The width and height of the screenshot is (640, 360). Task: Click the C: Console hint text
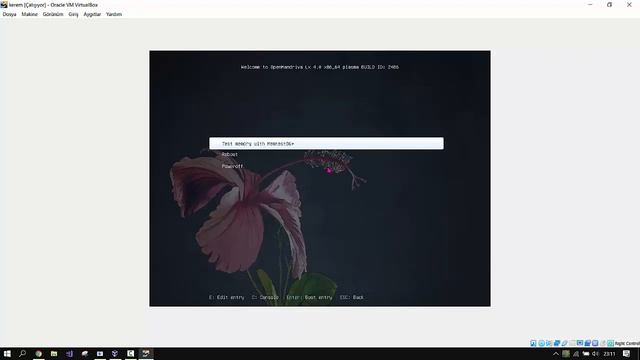coord(265,297)
